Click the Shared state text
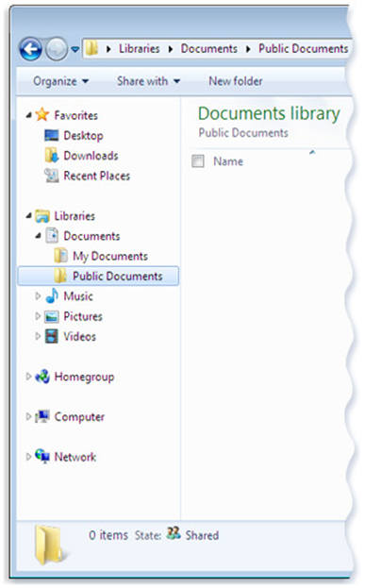The image size is (365, 588). tap(202, 535)
